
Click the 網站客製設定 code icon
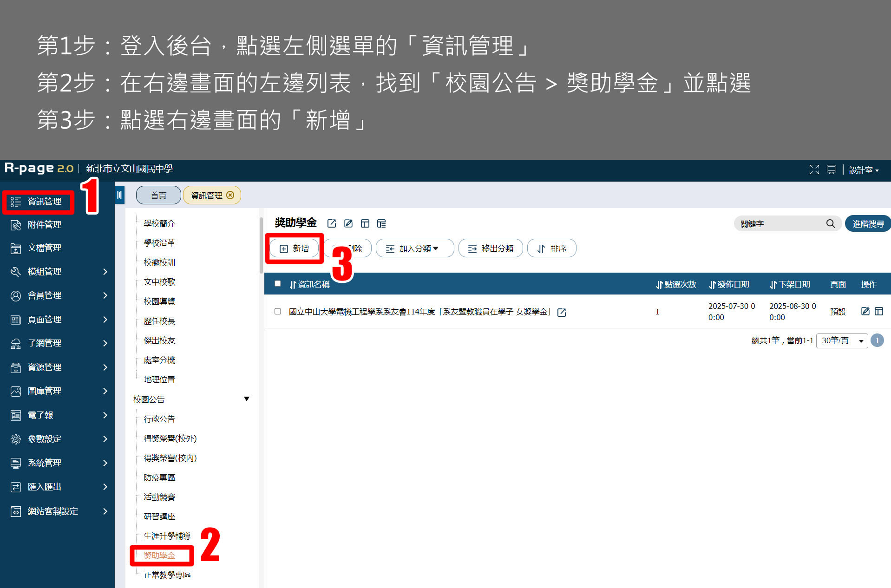[16, 512]
